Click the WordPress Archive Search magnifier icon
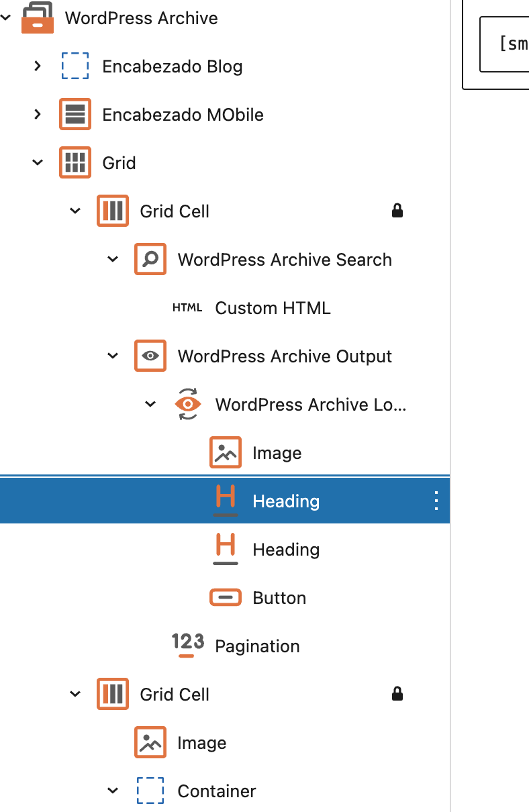The width and height of the screenshot is (529, 812). (150, 260)
